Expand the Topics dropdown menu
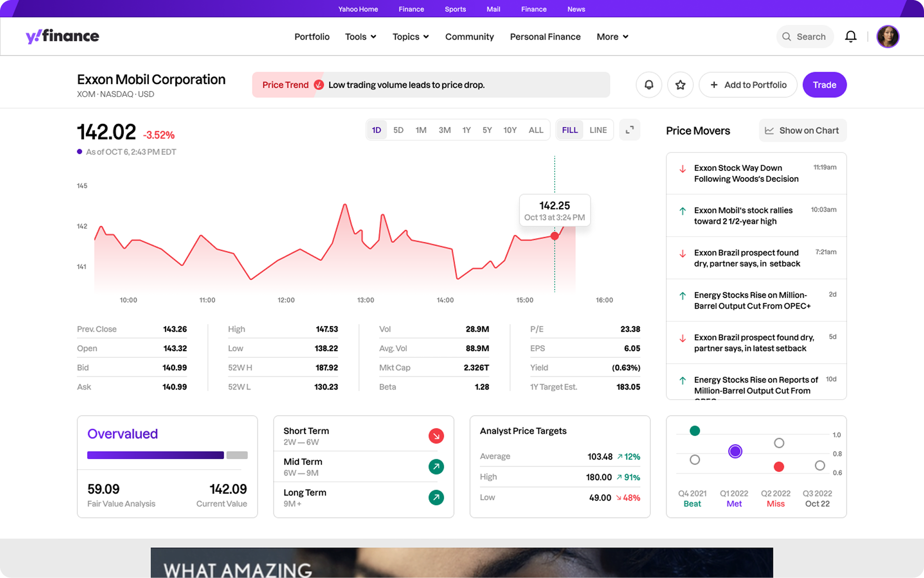 (411, 36)
